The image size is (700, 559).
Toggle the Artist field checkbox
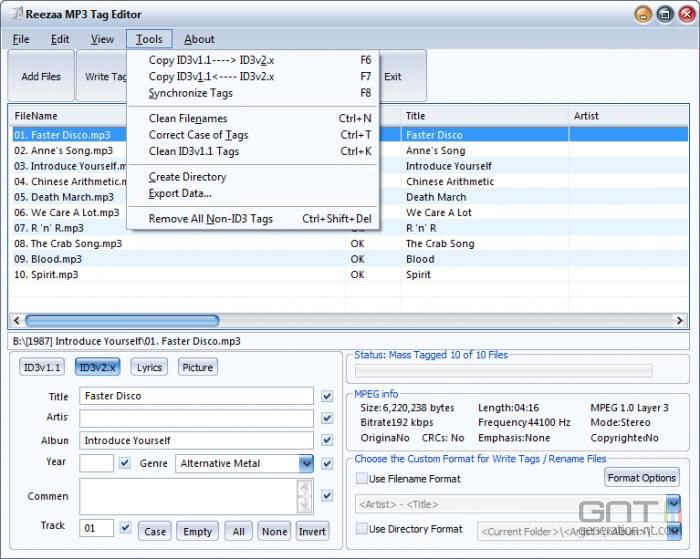(x=327, y=418)
